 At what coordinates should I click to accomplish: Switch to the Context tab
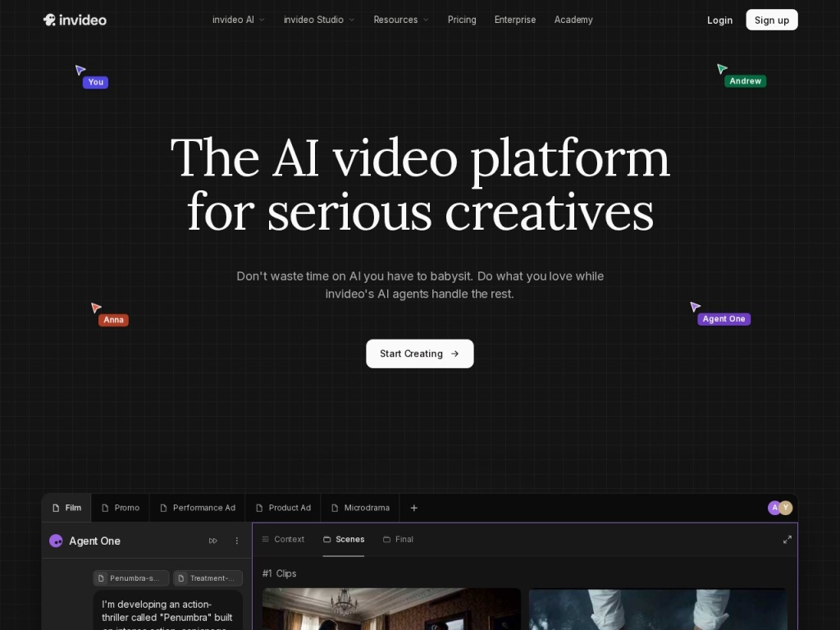pos(283,540)
